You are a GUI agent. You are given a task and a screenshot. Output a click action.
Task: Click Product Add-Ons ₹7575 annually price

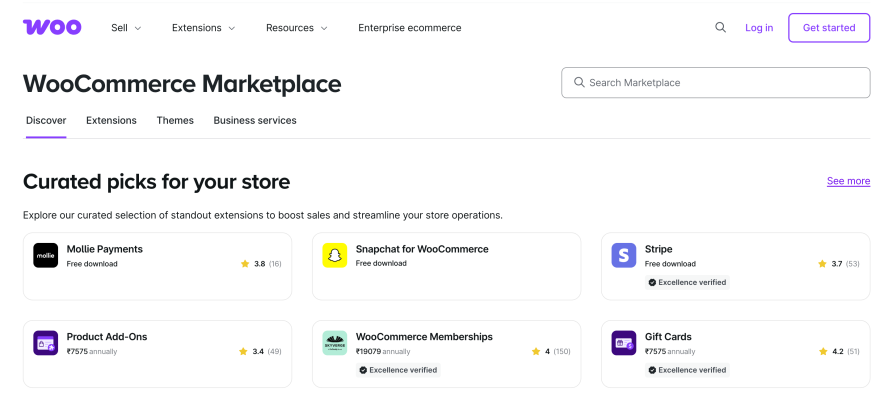point(92,351)
